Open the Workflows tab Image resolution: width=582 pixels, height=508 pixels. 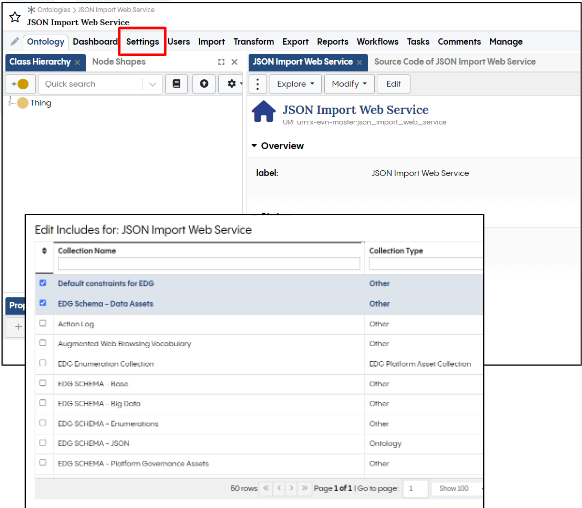coord(377,42)
